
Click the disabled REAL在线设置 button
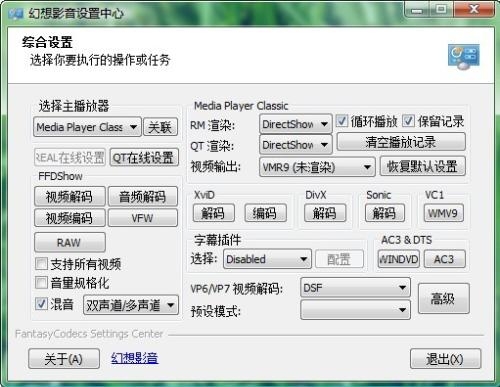[x=70, y=157]
